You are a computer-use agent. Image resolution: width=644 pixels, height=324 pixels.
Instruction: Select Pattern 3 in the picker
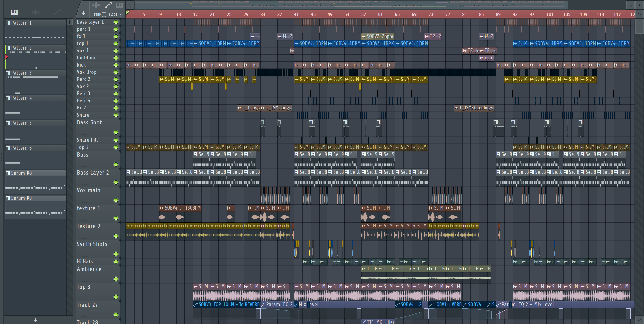pyautogui.click(x=36, y=82)
